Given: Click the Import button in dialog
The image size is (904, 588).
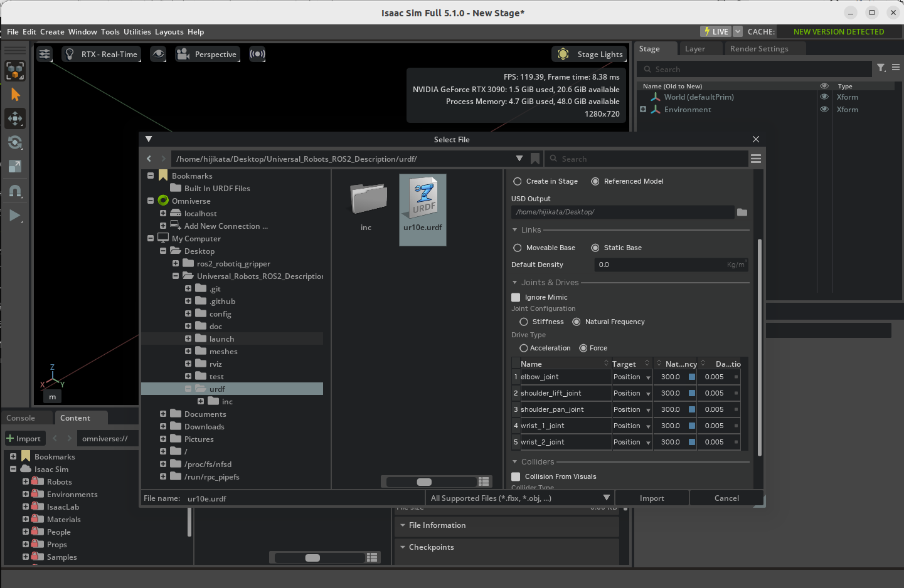Looking at the screenshot, I should (651, 498).
